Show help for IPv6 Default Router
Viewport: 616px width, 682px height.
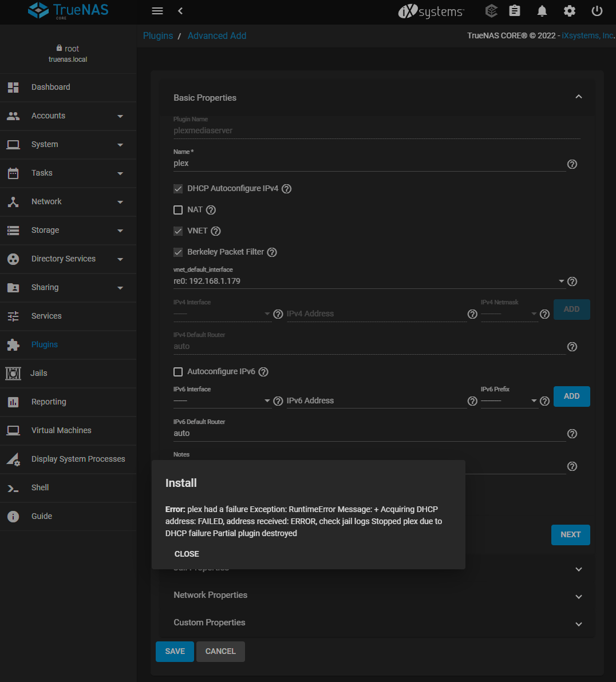coord(572,434)
